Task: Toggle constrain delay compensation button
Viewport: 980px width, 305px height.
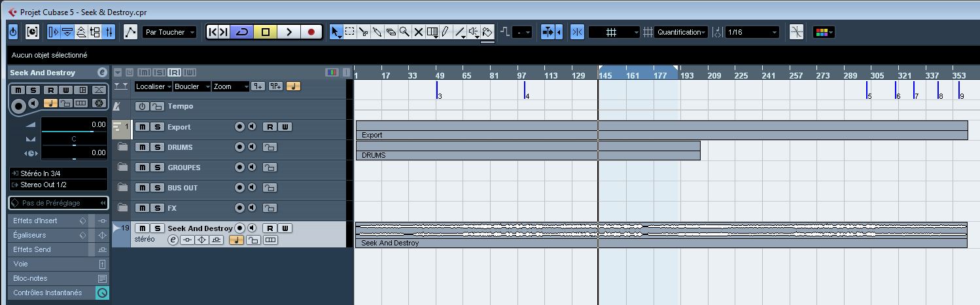Action: 33,31
